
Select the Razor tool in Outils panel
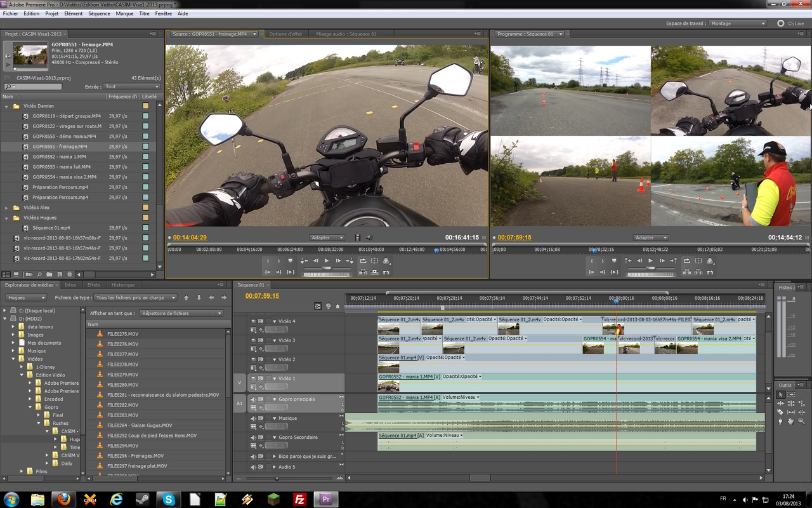point(780,412)
